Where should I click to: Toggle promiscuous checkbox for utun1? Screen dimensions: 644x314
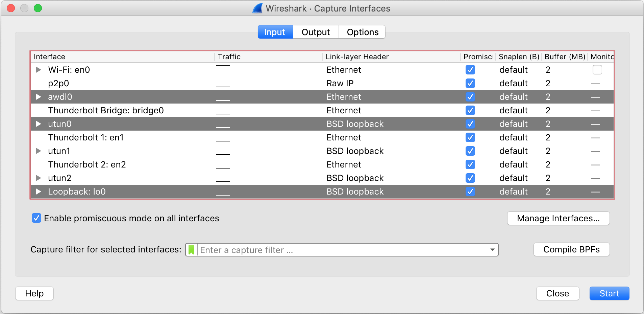[470, 151]
